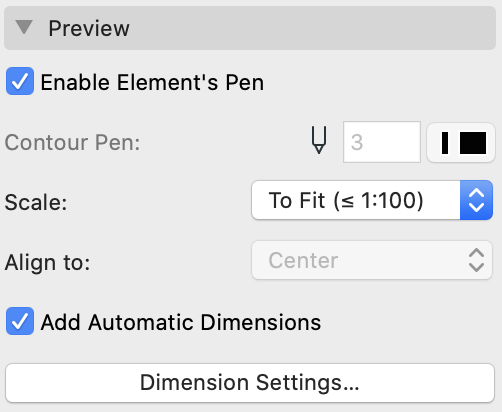Open the Contour Pen color picker button

(x=461, y=143)
